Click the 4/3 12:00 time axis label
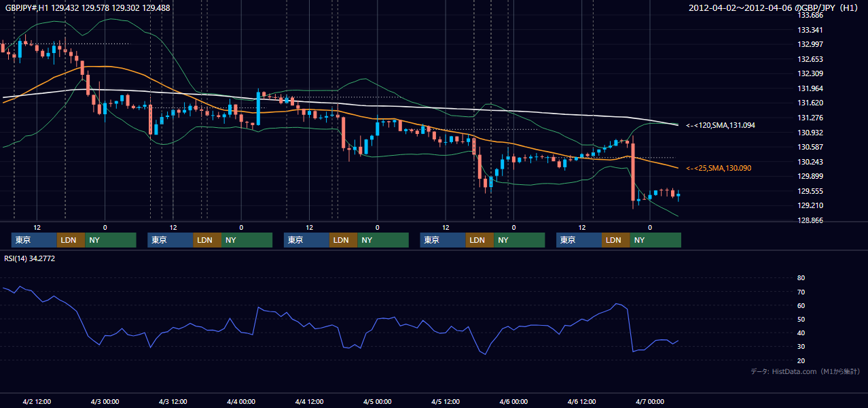Screen dimensions: 868x408 click(173, 401)
